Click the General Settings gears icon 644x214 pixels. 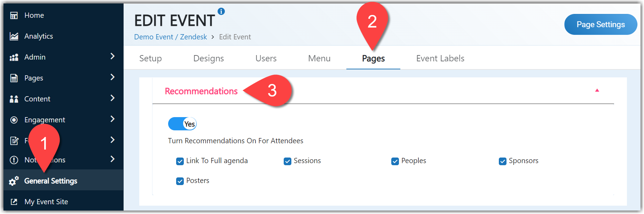pos(14,181)
